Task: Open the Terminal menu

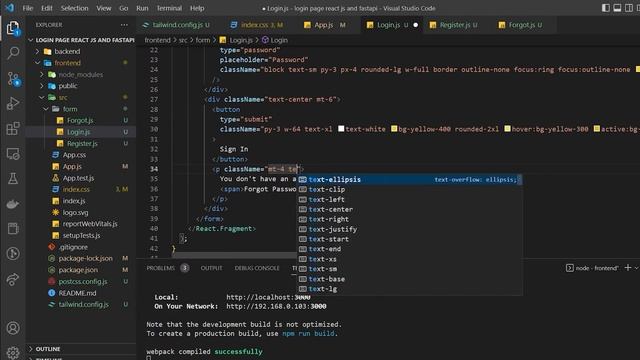Action: tap(169, 8)
